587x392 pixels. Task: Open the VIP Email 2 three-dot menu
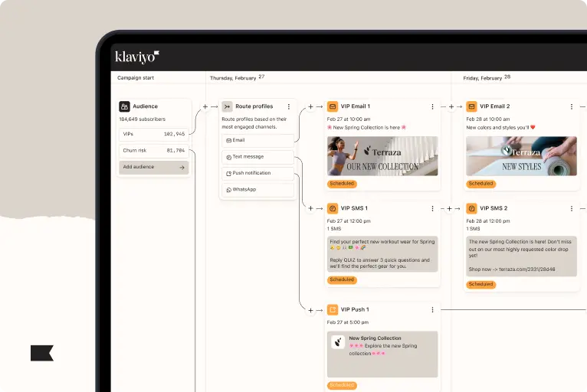click(571, 106)
